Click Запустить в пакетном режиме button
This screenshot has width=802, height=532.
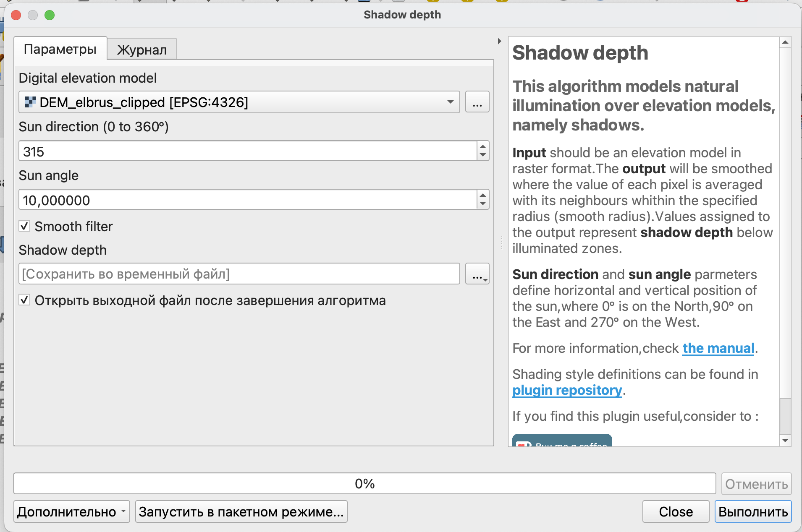click(x=241, y=512)
